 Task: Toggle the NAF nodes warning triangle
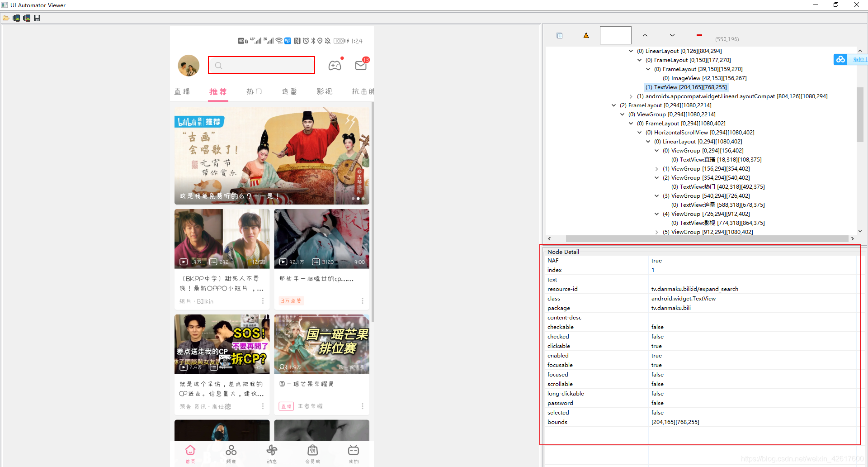(x=586, y=35)
